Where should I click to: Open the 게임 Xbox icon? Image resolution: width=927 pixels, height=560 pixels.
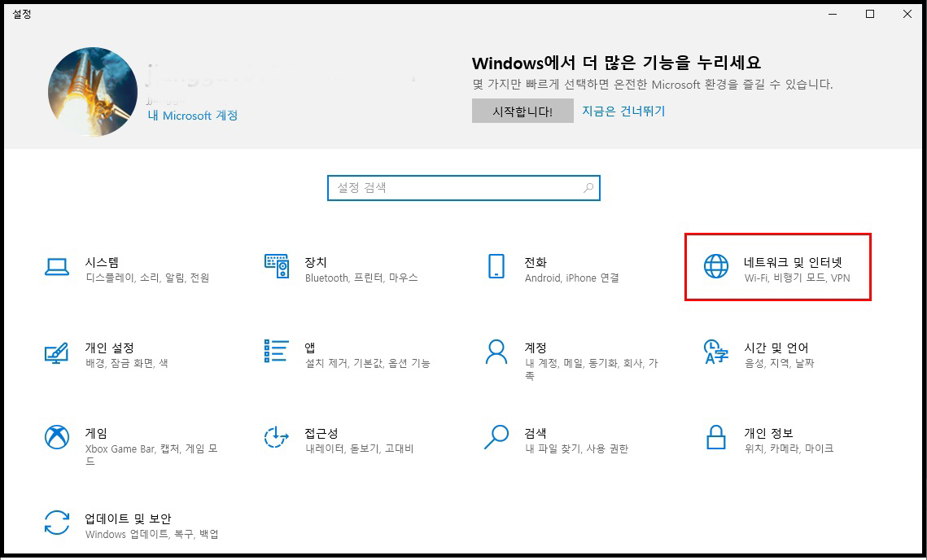pyautogui.click(x=57, y=438)
